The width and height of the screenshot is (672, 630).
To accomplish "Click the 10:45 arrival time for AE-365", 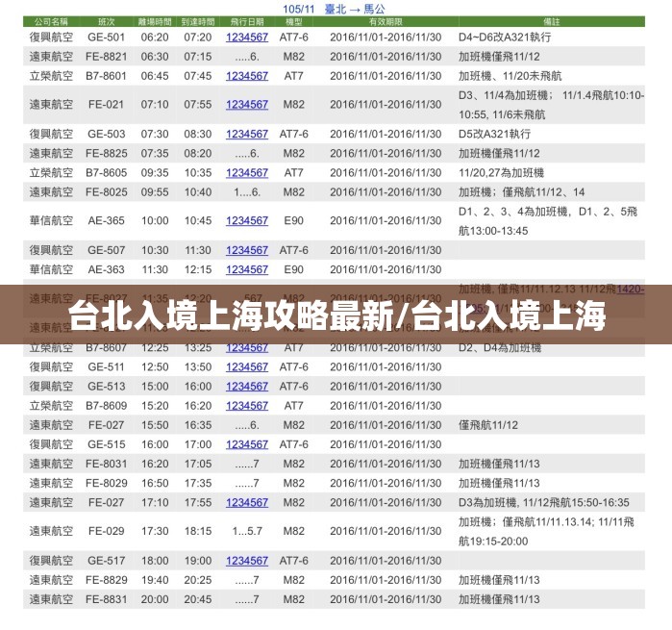I will coord(198,221).
